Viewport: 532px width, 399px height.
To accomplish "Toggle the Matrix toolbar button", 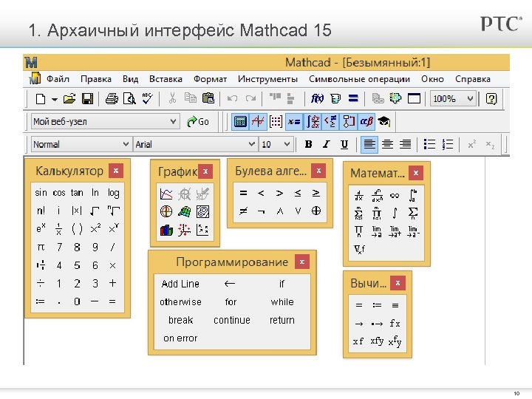I will pyautogui.click(x=276, y=121).
